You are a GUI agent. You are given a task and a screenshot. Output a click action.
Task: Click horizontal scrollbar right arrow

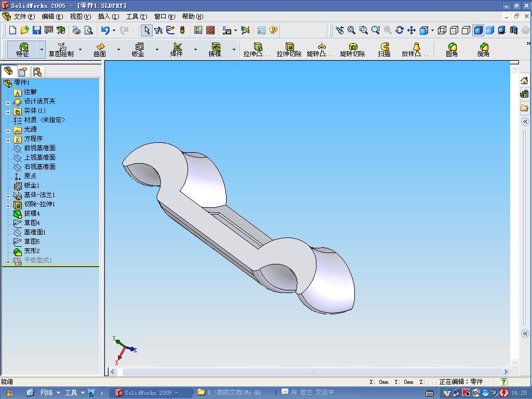coord(506,371)
